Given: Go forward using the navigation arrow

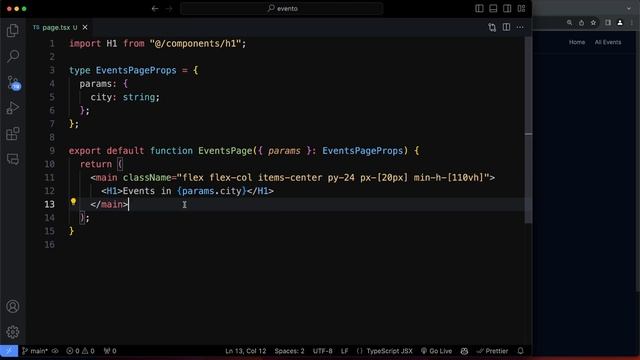Looking at the screenshot, I should tap(169, 9).
